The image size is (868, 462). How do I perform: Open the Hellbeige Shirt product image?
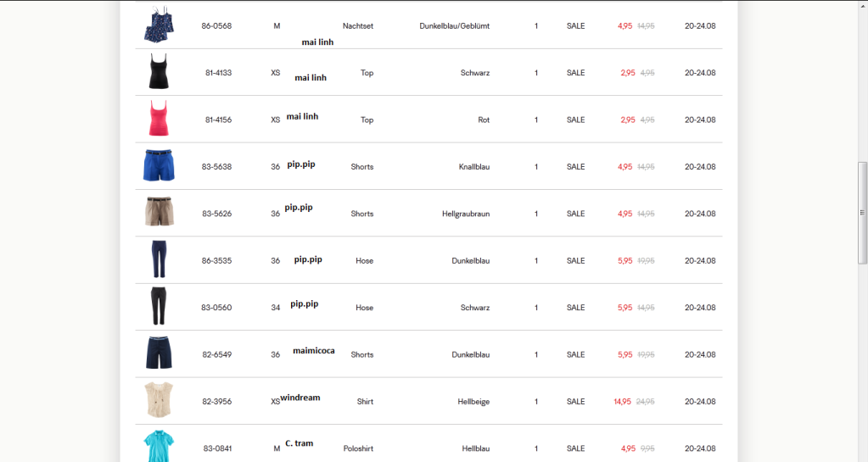point(159,400)
